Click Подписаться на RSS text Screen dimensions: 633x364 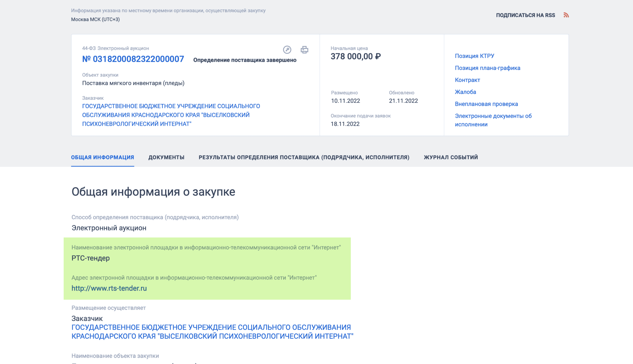point(525,15)
